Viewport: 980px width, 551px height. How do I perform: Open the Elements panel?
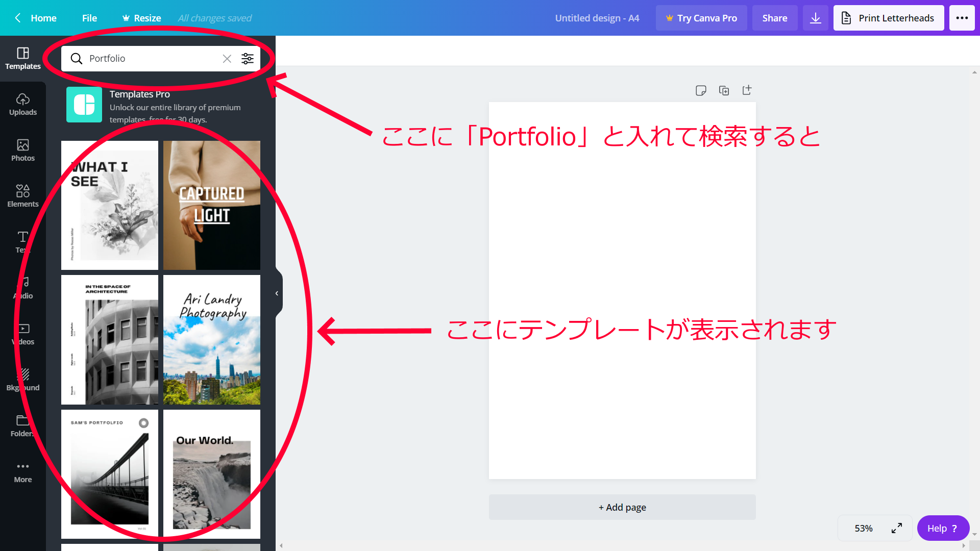23,196
